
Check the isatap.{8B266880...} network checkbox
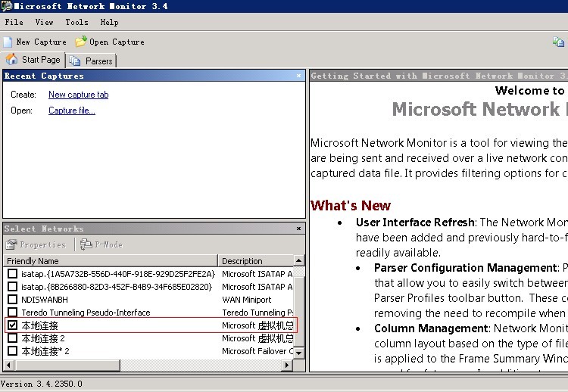12,287
